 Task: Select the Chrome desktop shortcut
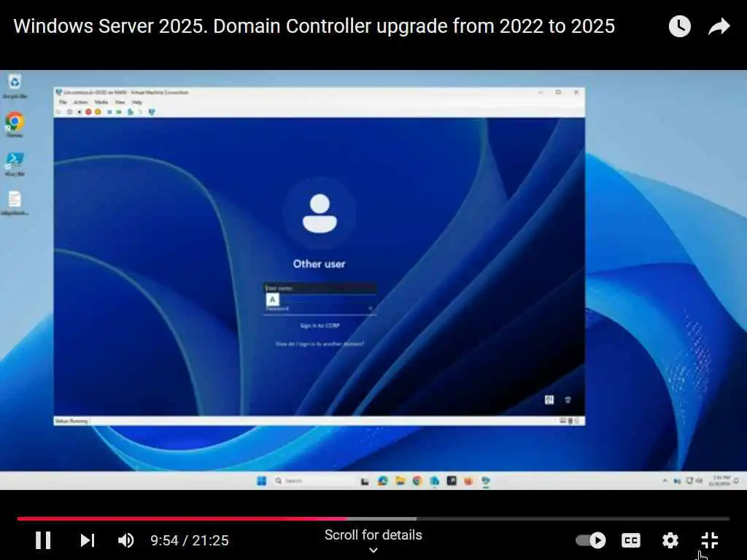[x=15, y=125]
